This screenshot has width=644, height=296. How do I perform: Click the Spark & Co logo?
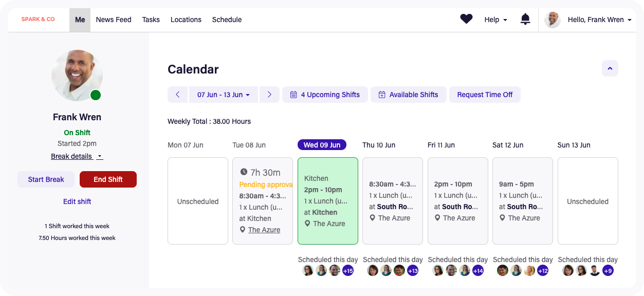(x=38, y=20)
